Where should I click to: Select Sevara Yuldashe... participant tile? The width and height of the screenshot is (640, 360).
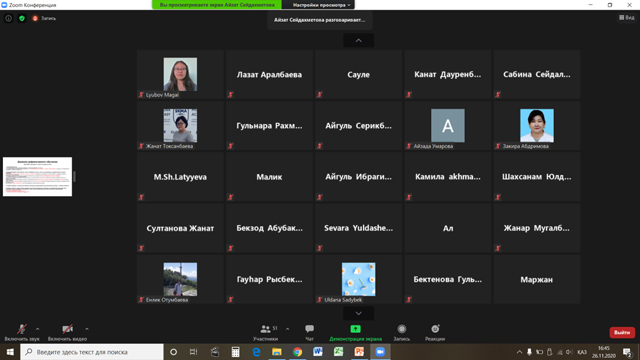point(358,228)
